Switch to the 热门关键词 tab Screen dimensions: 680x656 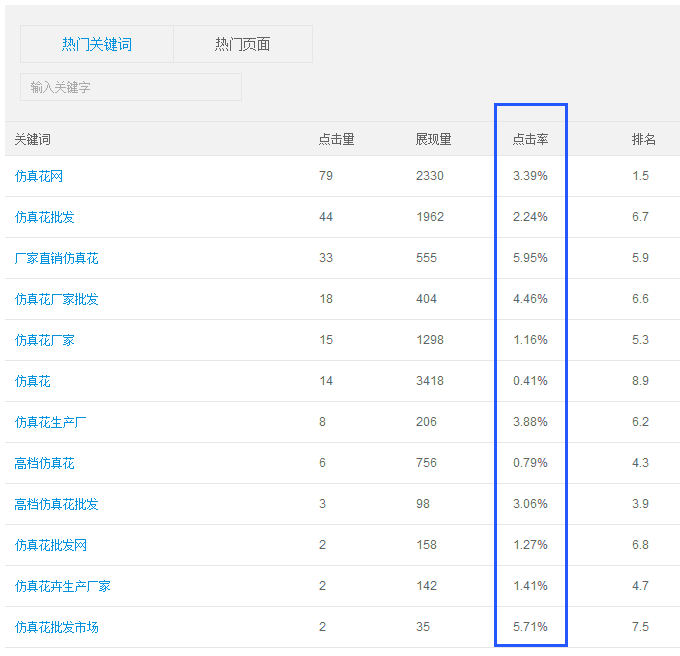pyautogui.click(x=97, y=44)
